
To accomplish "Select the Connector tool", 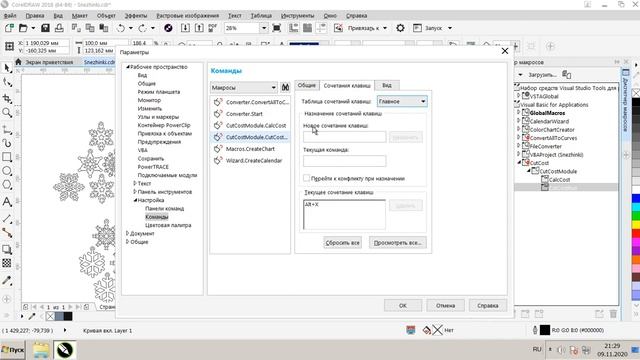I will pos(7,233).
